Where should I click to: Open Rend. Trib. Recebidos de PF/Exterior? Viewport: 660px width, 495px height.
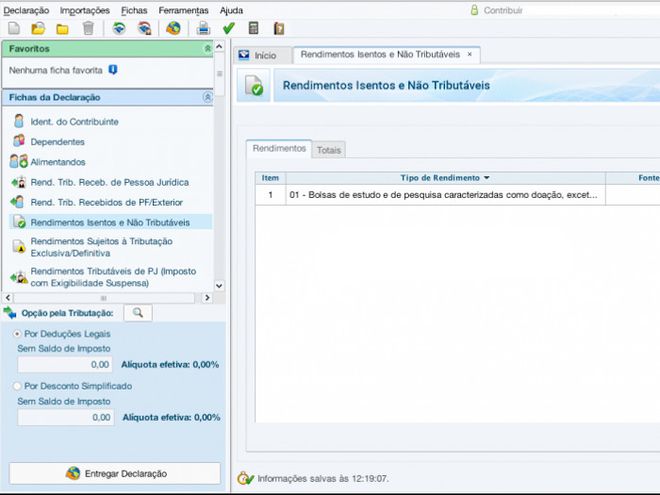106,202
